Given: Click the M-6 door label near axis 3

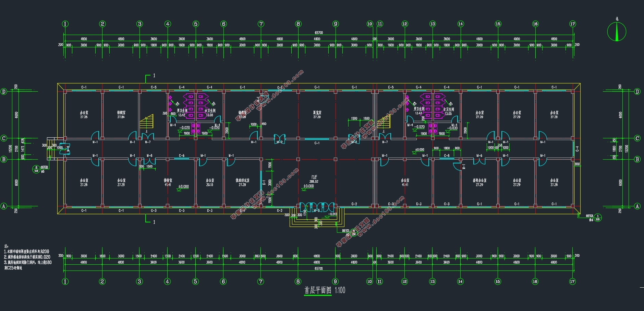Looking at the screenshot, I should pos(149,156).
